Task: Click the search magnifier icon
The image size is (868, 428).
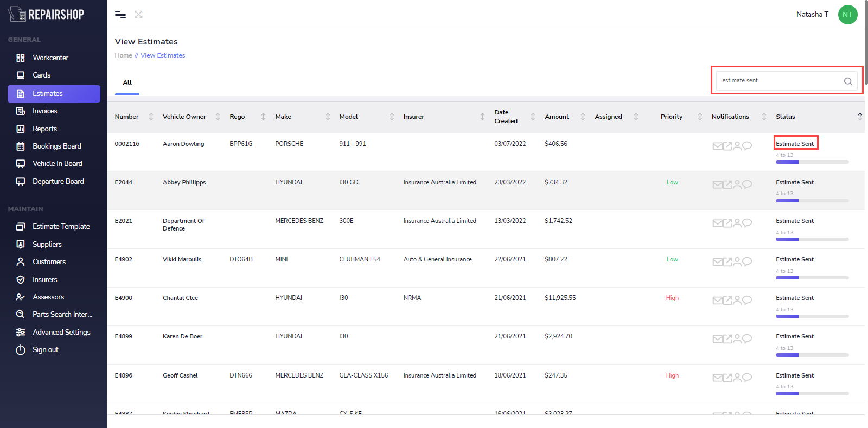Action: coord(847,81)
